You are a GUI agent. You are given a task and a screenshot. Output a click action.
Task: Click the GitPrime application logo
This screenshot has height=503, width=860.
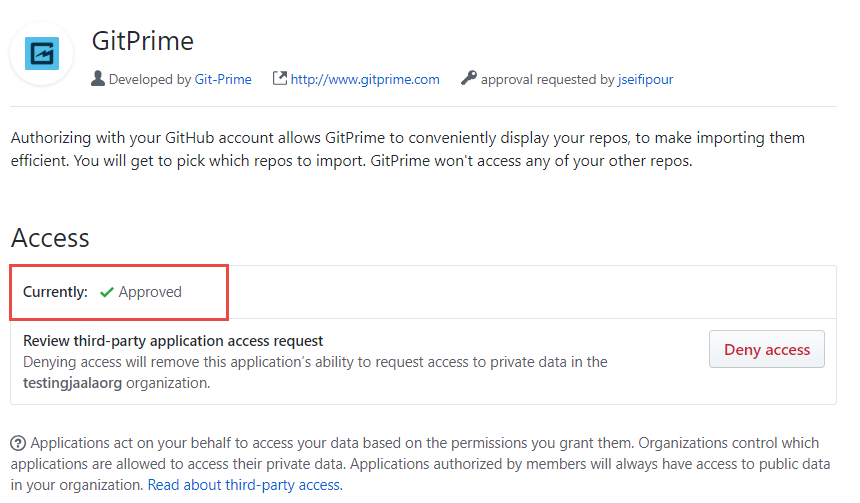click(x=42, y=54)
